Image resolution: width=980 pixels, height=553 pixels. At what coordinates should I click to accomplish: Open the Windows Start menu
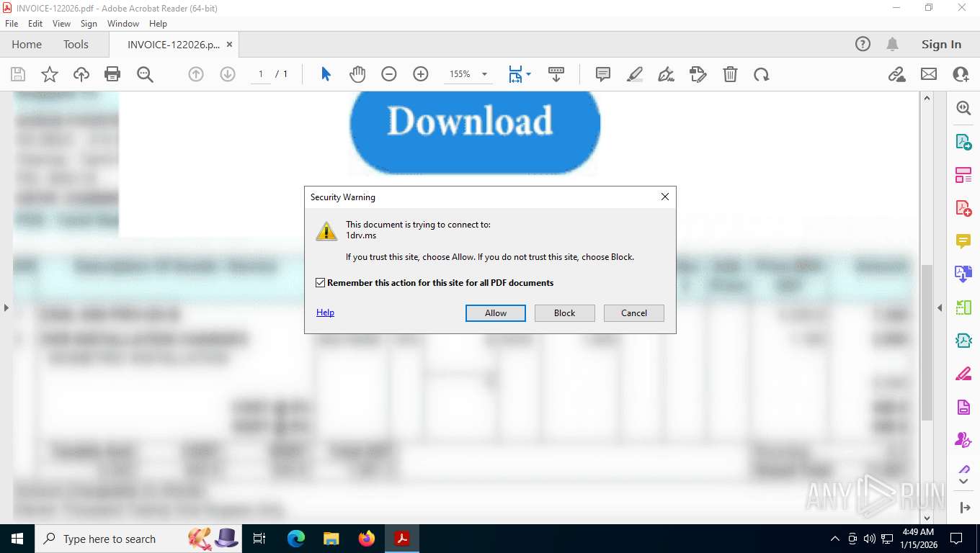pos(17,539)
